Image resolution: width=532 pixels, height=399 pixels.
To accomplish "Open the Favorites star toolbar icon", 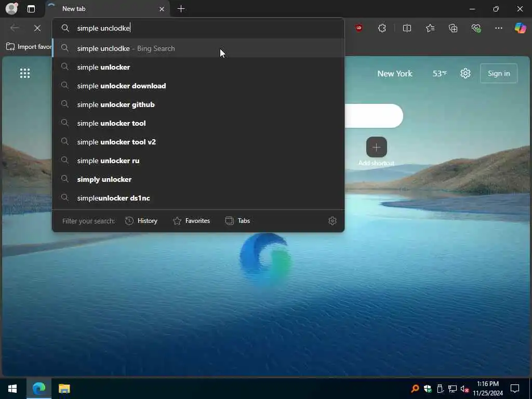I will (430, 28).
